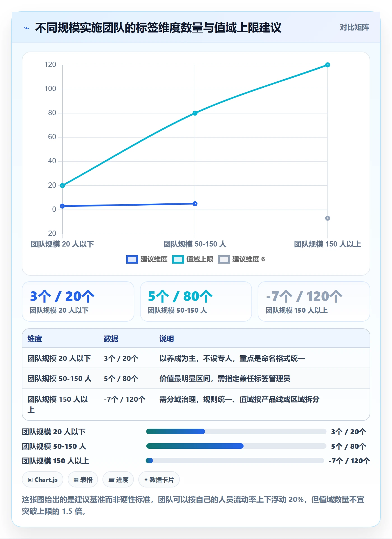Click the blue 建议维度 point for 50-150 人
The width and height of the screenshot is (392, 539).
point(195,204)
